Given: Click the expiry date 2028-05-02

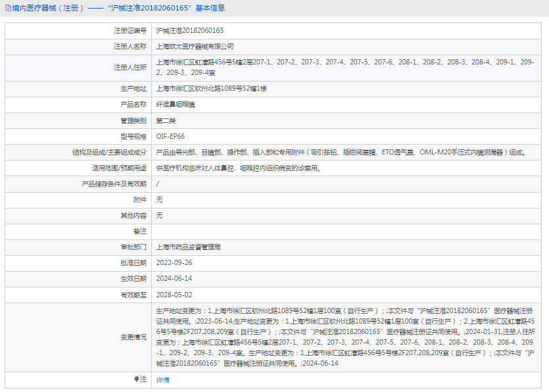Looking at the screenshot, I should point(174,295).
